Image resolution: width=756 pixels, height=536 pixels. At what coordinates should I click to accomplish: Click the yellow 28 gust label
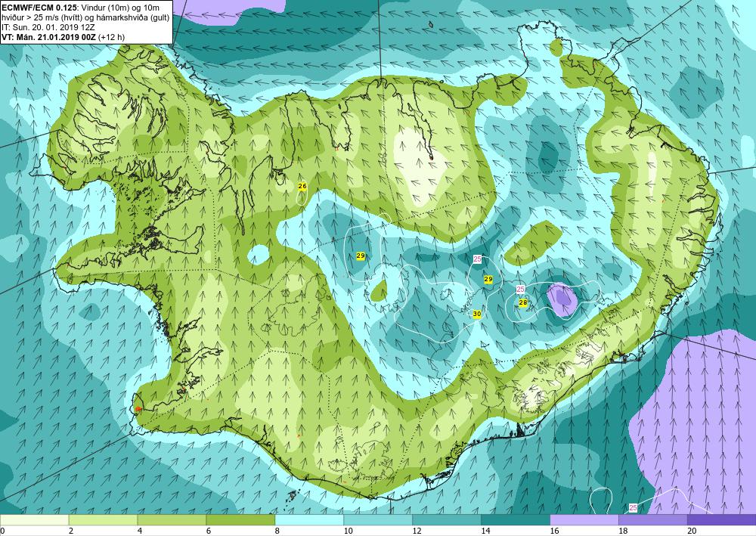point(522,302)
